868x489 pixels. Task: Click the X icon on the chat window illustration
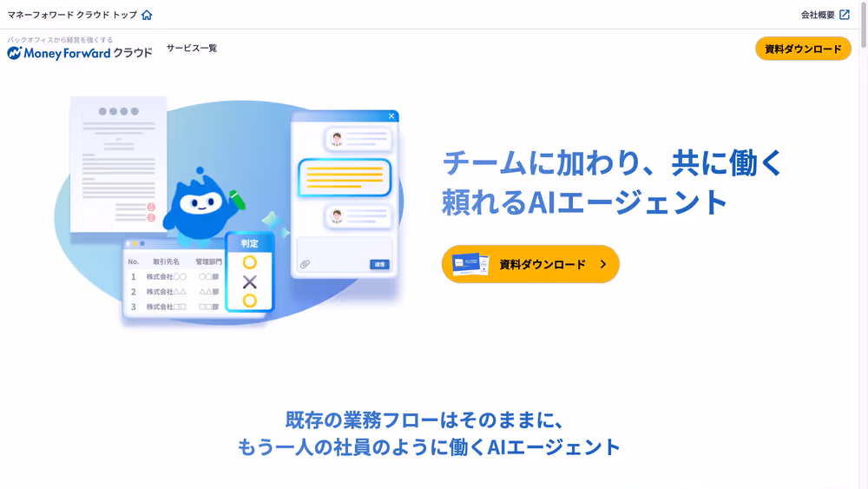tap(391, 116)
